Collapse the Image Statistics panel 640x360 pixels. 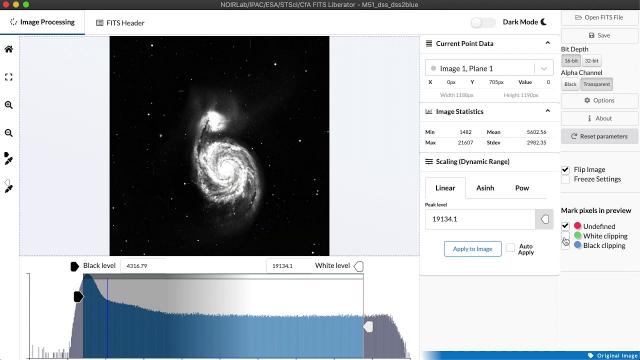547,111
